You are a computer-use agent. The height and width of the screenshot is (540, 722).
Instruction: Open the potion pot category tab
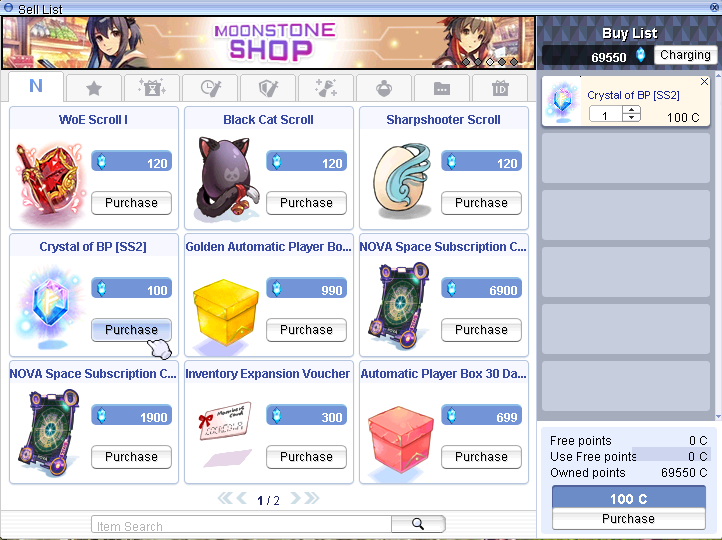[384, 88]
